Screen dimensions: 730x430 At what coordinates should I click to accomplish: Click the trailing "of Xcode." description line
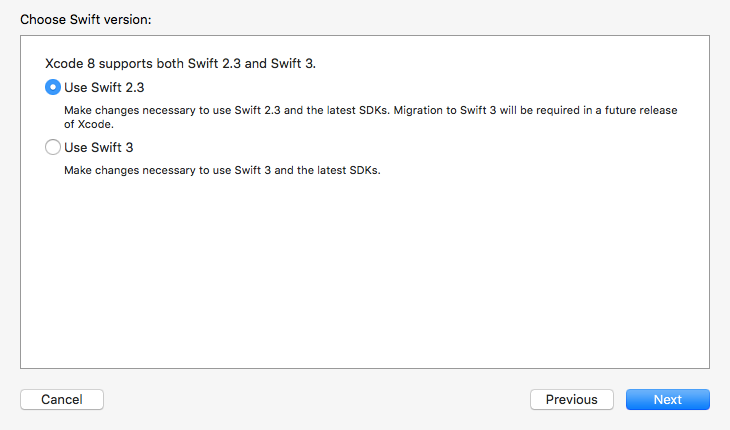(89, 124)
